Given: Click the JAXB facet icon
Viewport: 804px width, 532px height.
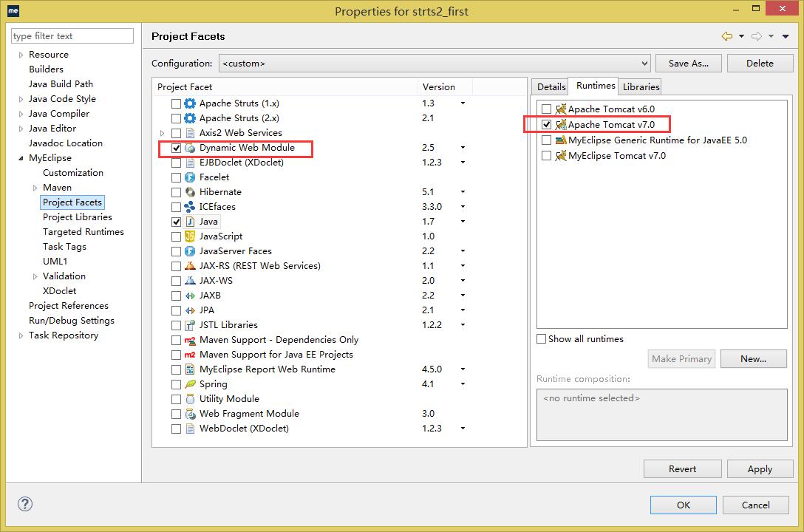Looking at the screenshot, I should 190,296.
